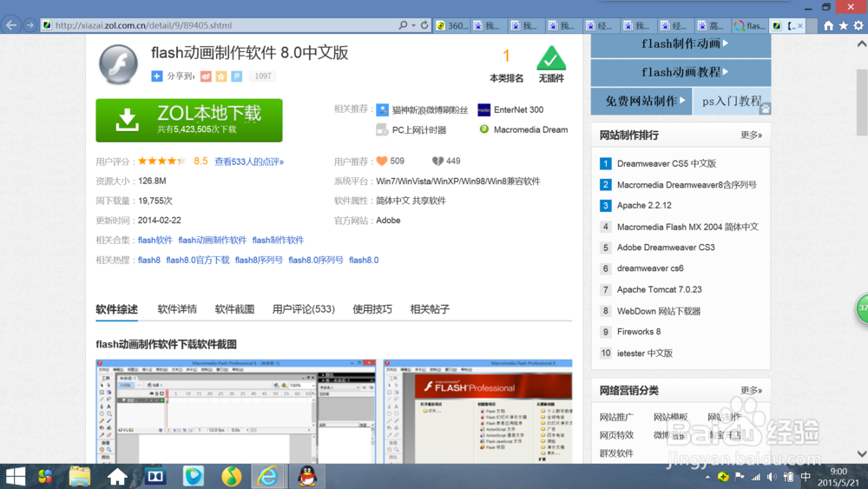This screenshot has width=868, height=489.
Task: Open the flash8序列号 hot search link
Action: pyautogui.click(x=259, y=260)
